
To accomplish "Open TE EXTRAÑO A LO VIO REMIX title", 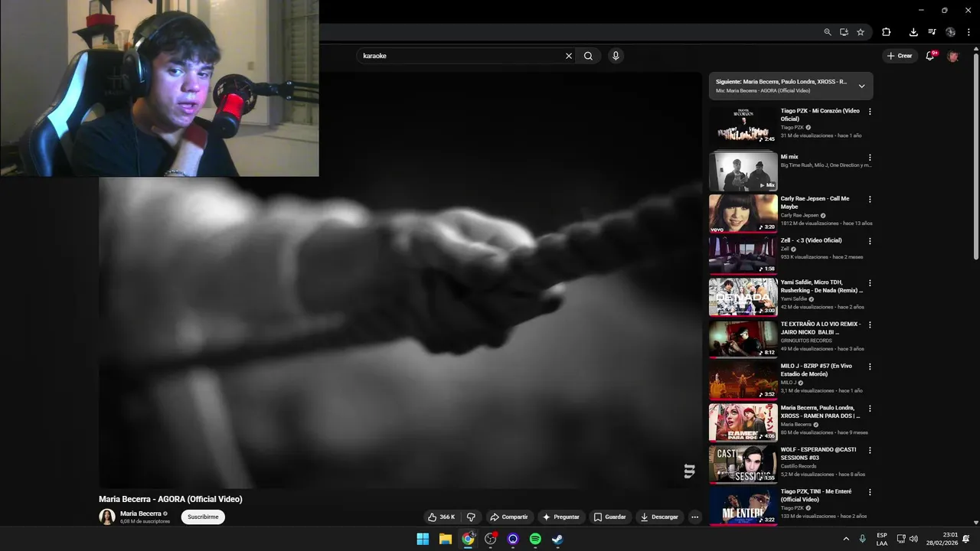I will pos(820,328).
